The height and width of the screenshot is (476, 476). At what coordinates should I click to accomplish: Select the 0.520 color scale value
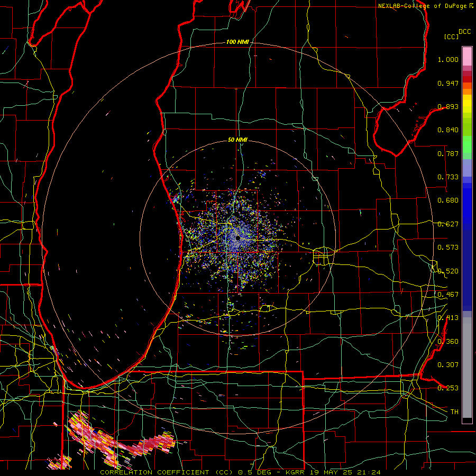pos(448,271)
